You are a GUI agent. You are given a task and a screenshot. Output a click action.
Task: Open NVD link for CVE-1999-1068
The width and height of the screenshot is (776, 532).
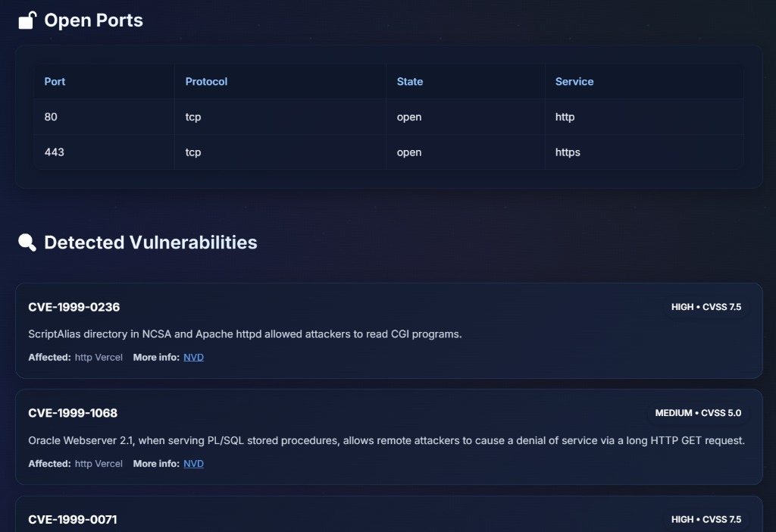(193, 464)
